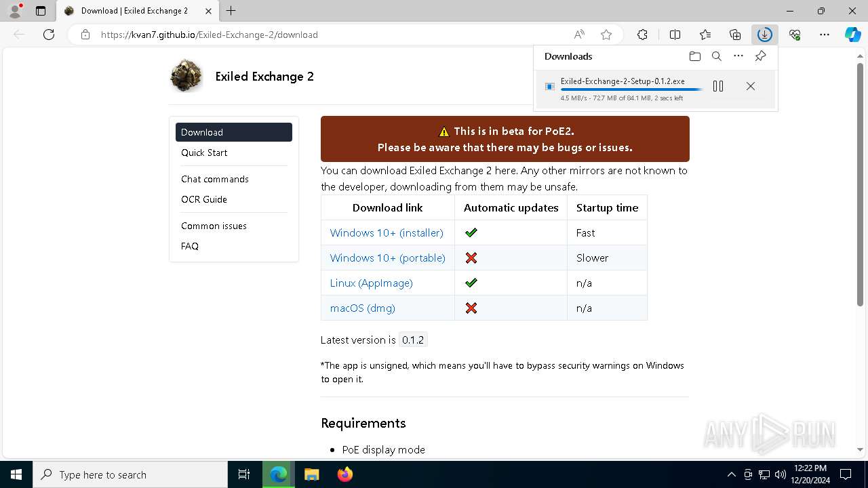Open the Favorites list icon
Image resolution: width=868 pixels, height=488 pixels.
pyautogui.click(x=705, y=35)
